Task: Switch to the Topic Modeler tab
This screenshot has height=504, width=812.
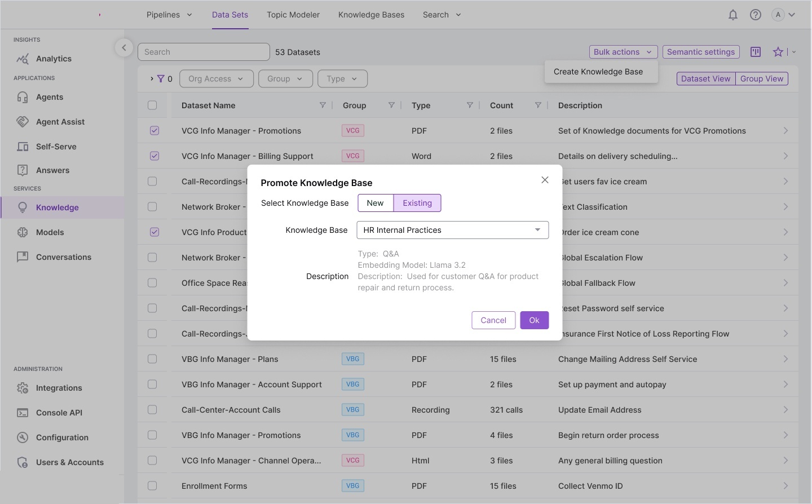Action: click(x=293, y=15)
